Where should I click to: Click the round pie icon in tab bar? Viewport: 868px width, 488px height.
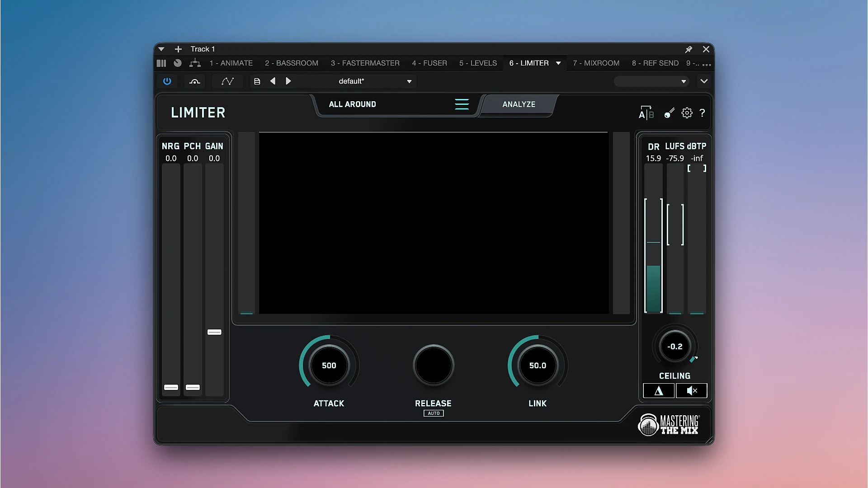coord(178,63)
